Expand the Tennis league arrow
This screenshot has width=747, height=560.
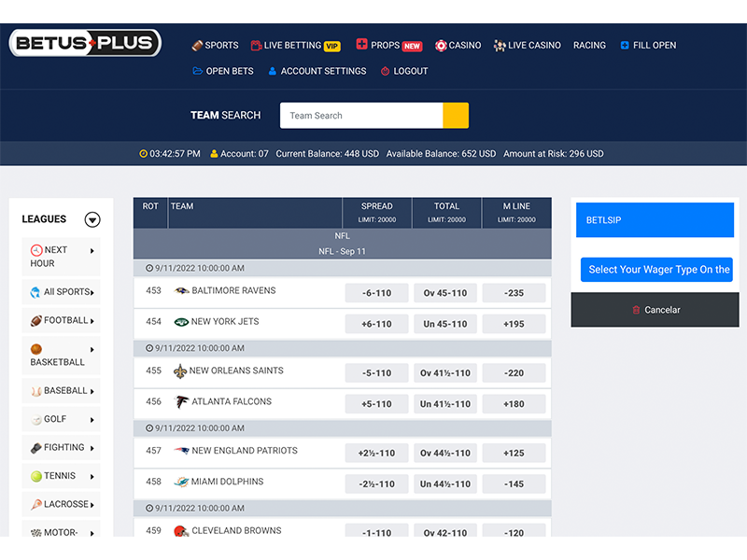point(92,477)
